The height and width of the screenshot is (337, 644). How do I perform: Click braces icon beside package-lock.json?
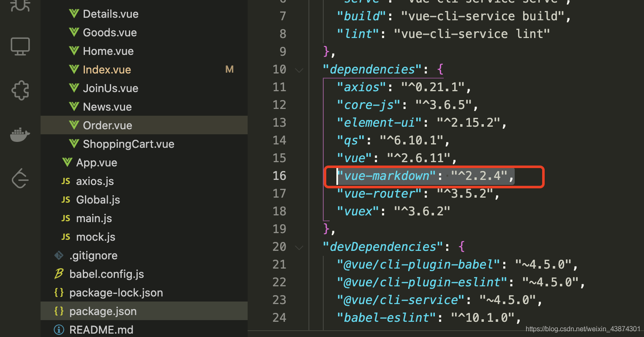59,293
